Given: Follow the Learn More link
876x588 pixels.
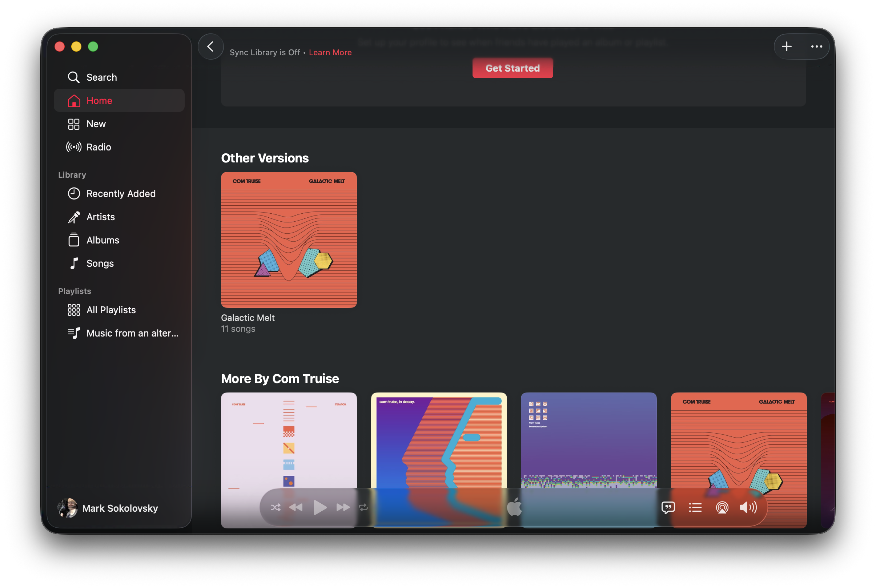Looking at the screenshot, I should [x=330, y=52].
